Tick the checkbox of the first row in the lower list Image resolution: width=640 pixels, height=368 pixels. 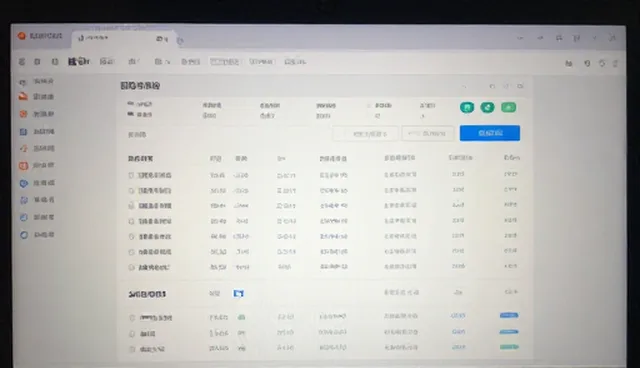pos(132,317)
